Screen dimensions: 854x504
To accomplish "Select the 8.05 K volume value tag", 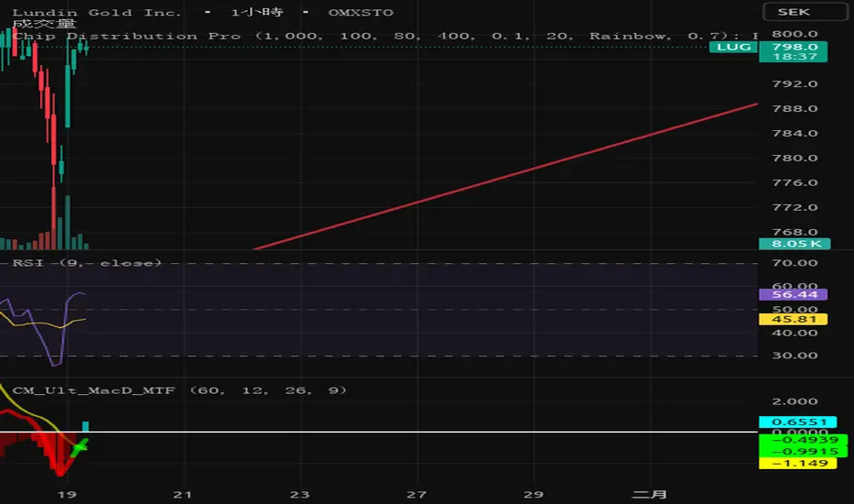I will tap(794, 244).
